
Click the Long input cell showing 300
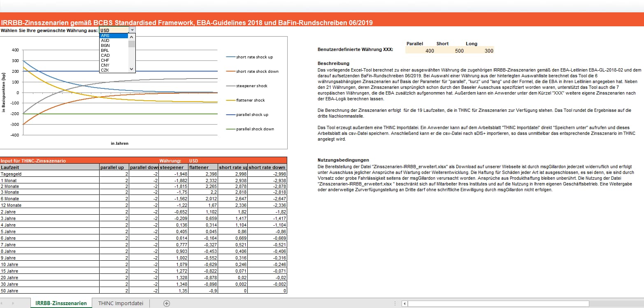coord(479,51)
